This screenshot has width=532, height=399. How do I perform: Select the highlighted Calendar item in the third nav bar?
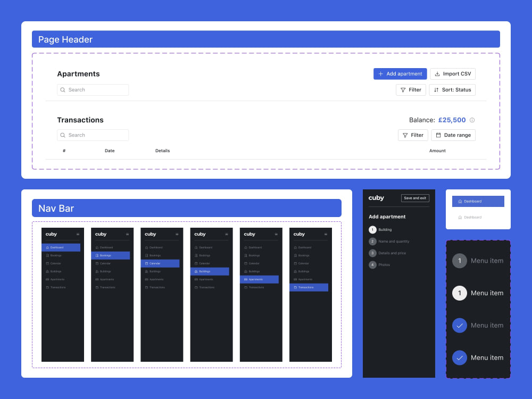(x=160, y=263)
